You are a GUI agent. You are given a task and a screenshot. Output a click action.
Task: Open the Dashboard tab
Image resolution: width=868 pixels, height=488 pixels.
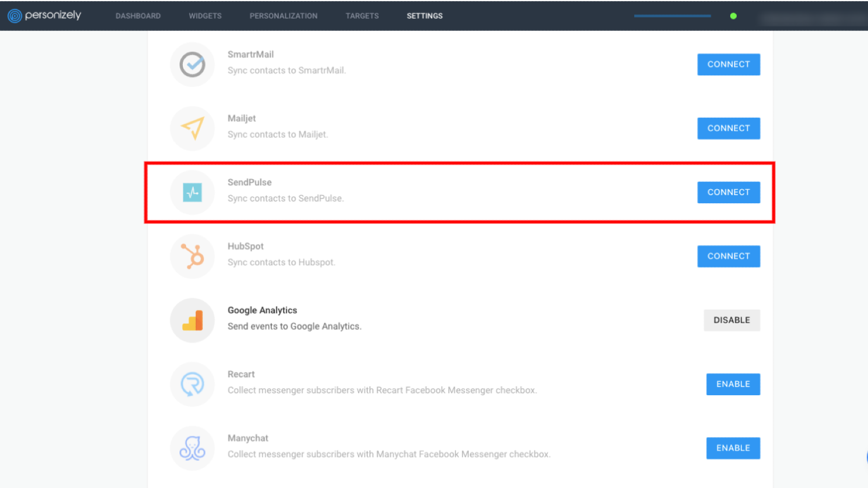pyautogui.click(x=138, y=16)
